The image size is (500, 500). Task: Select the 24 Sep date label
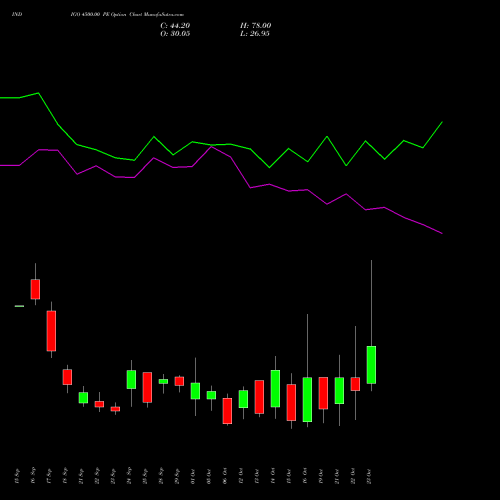129,476
